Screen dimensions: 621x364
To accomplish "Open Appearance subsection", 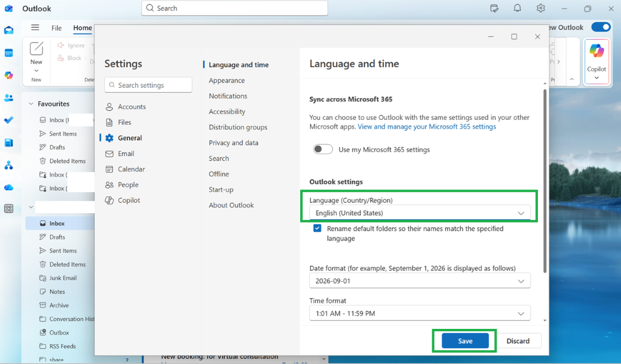I will (x=227, y=81).
